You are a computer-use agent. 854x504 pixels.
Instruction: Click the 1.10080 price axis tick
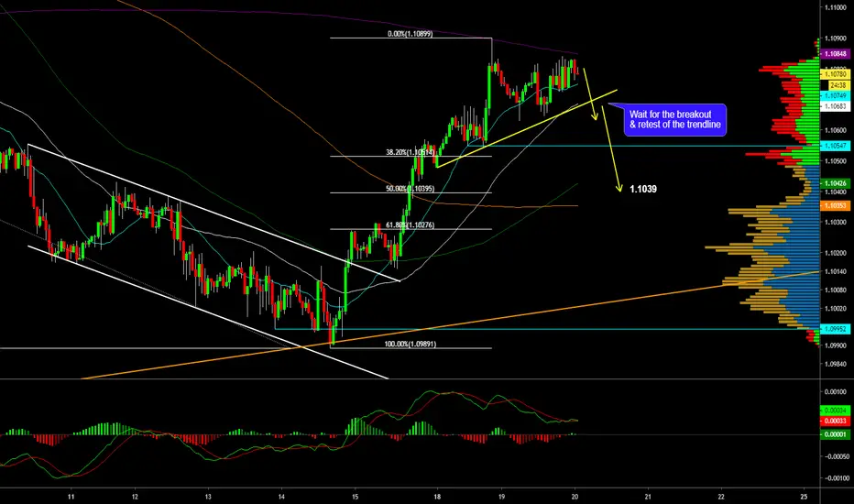[x=835, y=290]
